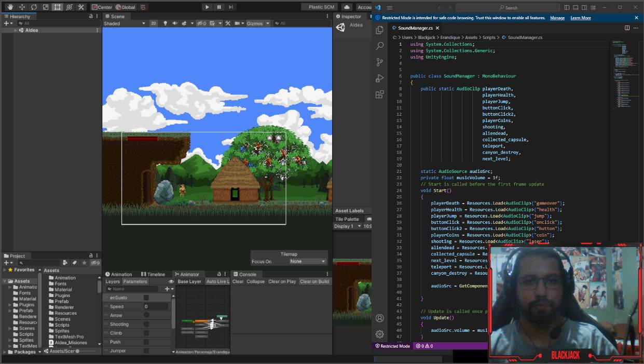Image resolution: width=644 pixels, height=364 pixels.
Task: Add a new Animator parameter
Action: tap(168, 289)
